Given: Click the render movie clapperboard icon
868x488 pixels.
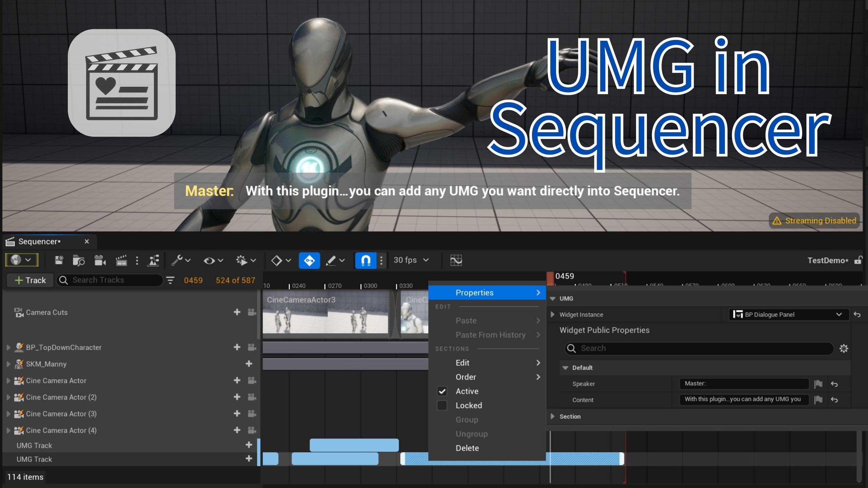Looking at the screenshot, I should click(x=121, y=260).
